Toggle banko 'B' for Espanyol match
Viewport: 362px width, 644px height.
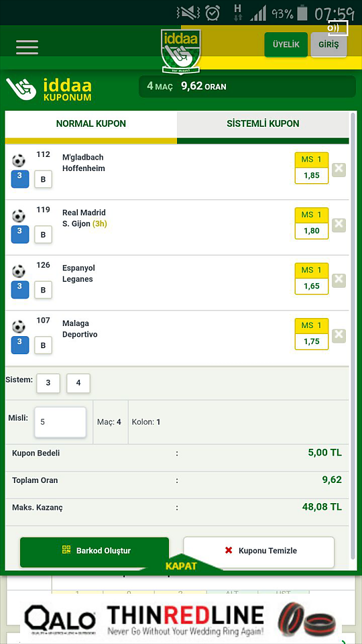pyautogui.click(x=43, y=290)
